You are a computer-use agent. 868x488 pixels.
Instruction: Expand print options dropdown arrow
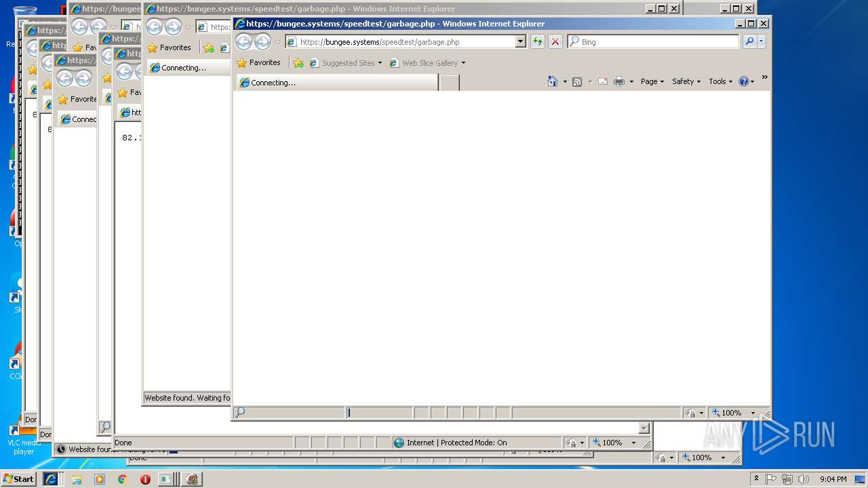[x=631, y=81]
